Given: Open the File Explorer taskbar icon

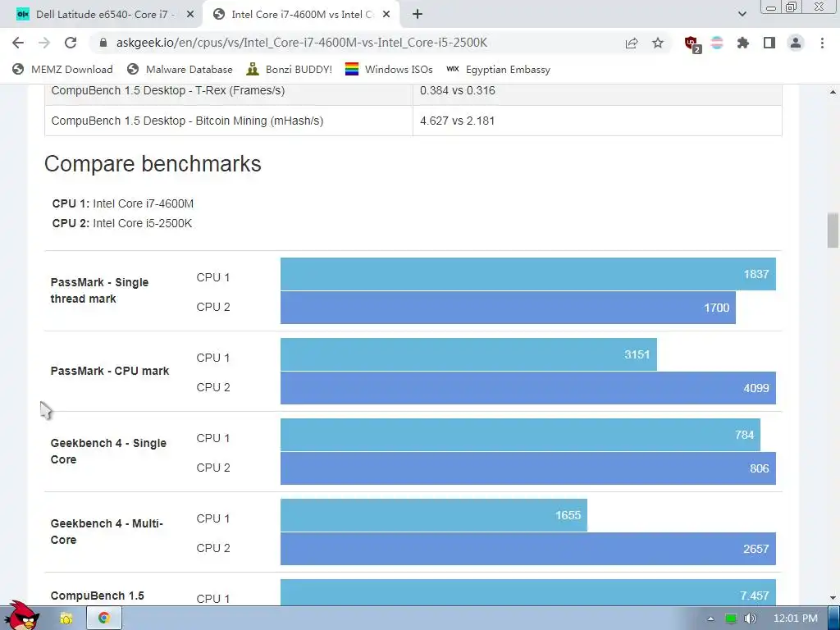Looking at the screenshot, I should [x=66, y=619].
